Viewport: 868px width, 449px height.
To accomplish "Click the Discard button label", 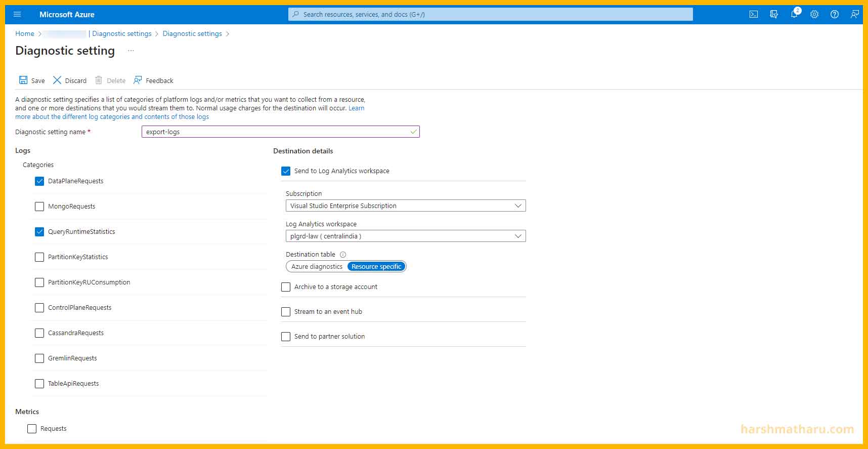I will pos(76,80).
